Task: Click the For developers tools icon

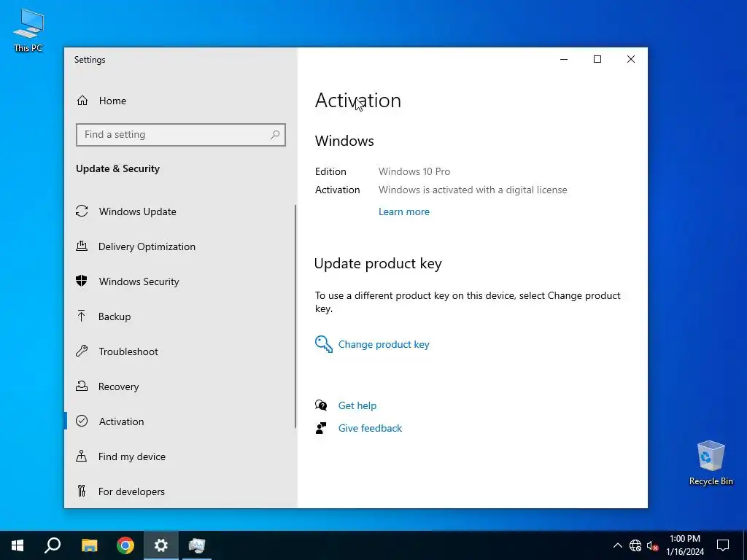Action: tap(82, 491)
